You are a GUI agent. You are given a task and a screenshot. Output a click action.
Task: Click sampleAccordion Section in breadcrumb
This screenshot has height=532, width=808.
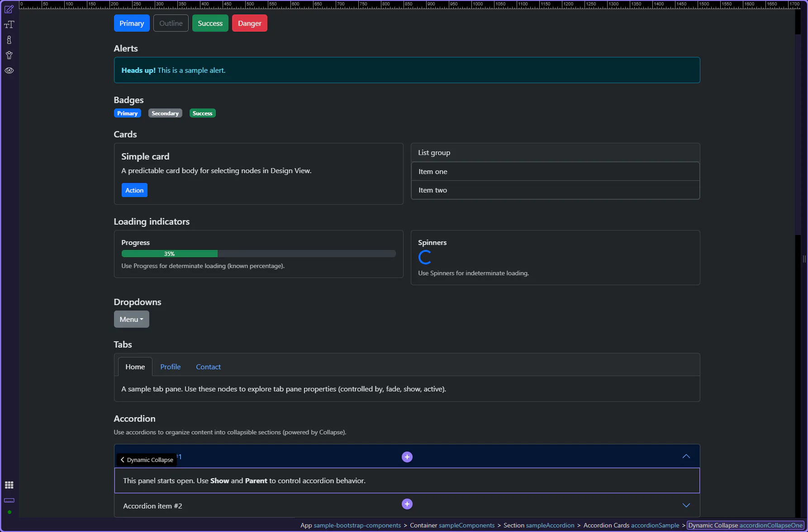tap(539, 525)
